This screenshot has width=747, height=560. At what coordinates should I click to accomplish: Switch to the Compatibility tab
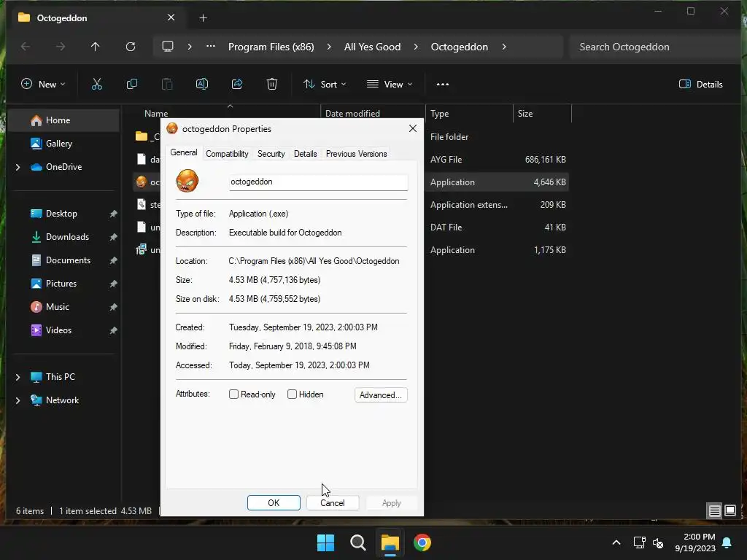227,154
